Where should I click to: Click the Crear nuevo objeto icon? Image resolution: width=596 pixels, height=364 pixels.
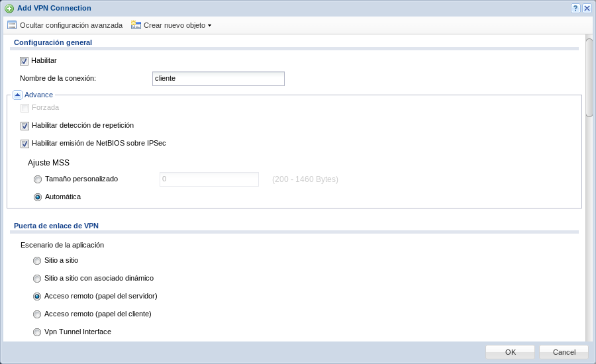point(136,25)
